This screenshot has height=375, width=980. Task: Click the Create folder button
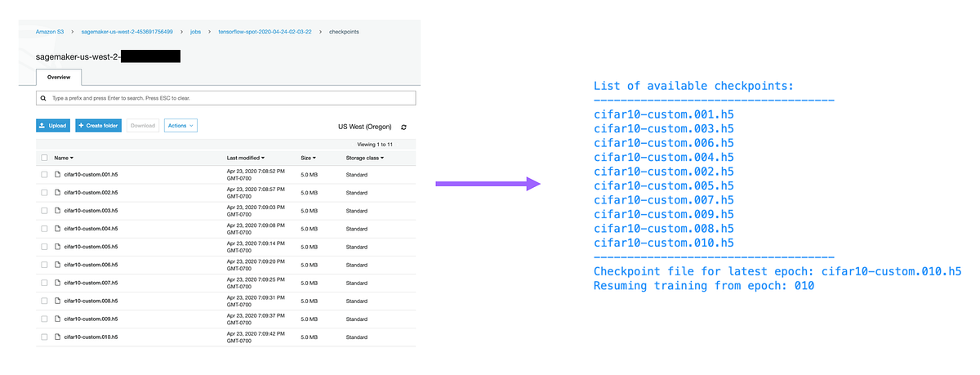(x=98, y=126)
